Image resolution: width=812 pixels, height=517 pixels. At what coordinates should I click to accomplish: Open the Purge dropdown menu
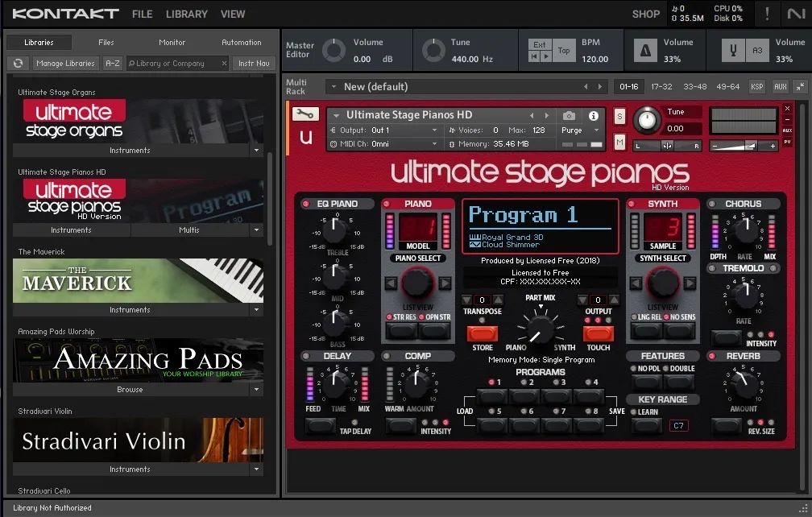click(580, 130)
